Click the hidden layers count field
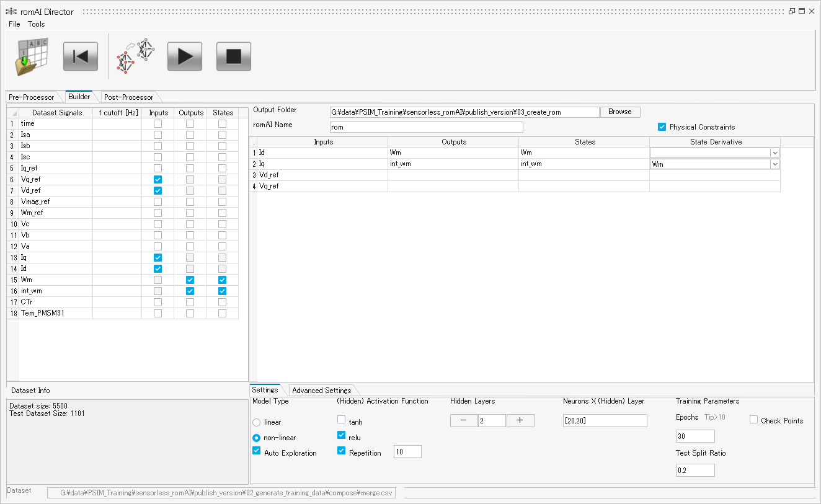Image resolution: width=821 pixels, height=504 pixels. 492,421
